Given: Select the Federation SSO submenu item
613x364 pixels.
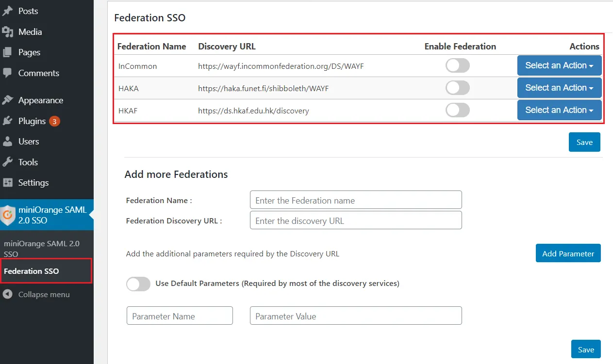Looking at the screenshot, I should coord(31,271).
